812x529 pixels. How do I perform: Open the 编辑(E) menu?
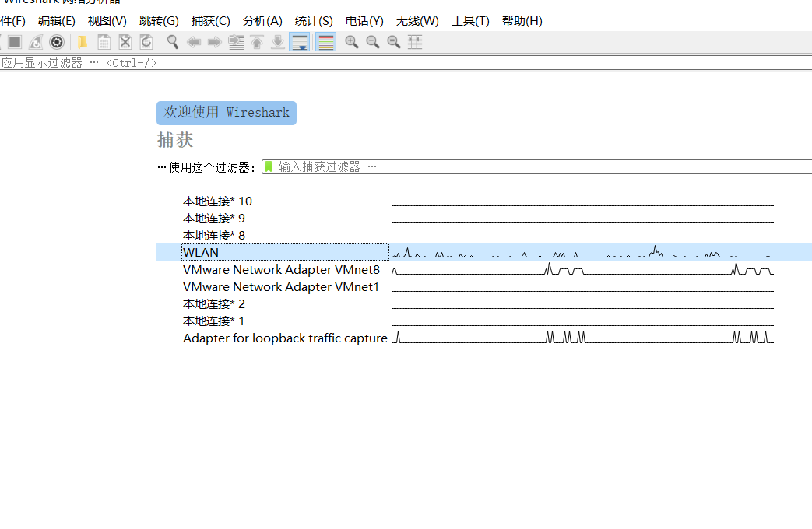(x=57, y=21)
